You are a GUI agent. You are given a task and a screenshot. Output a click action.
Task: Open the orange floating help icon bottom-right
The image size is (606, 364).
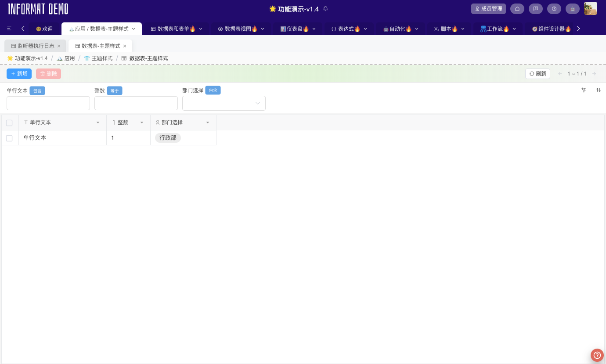tap(597, 355)
